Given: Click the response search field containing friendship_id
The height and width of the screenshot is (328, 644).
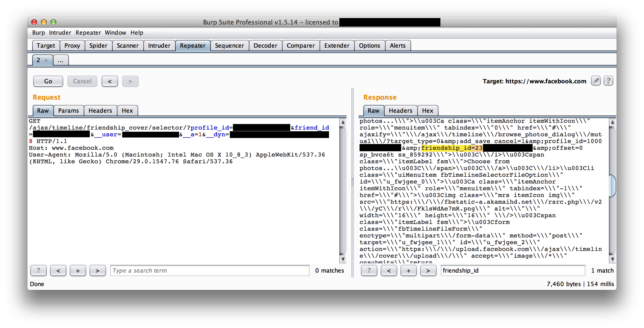Looking at the screenshot, I should click(513, 270).
